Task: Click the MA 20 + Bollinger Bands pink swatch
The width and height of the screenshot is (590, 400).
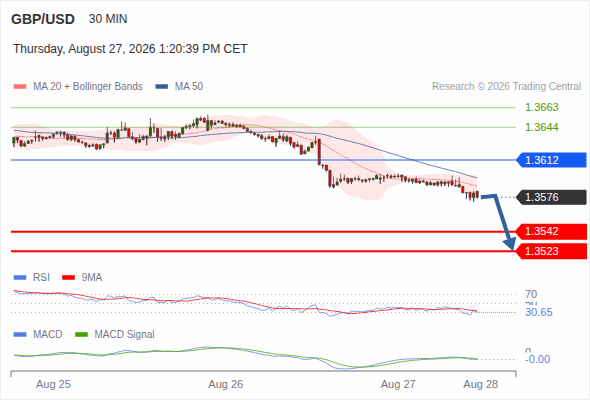Action: pyautogui.click(x=20, y=87)
